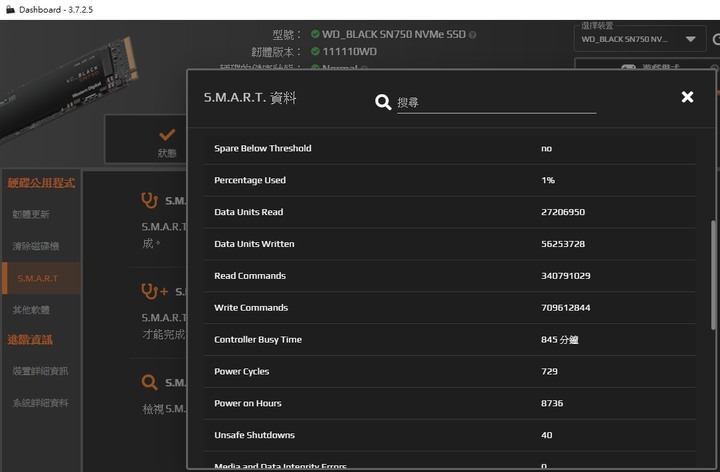Open the device selection dropdown

coord(640,39)
